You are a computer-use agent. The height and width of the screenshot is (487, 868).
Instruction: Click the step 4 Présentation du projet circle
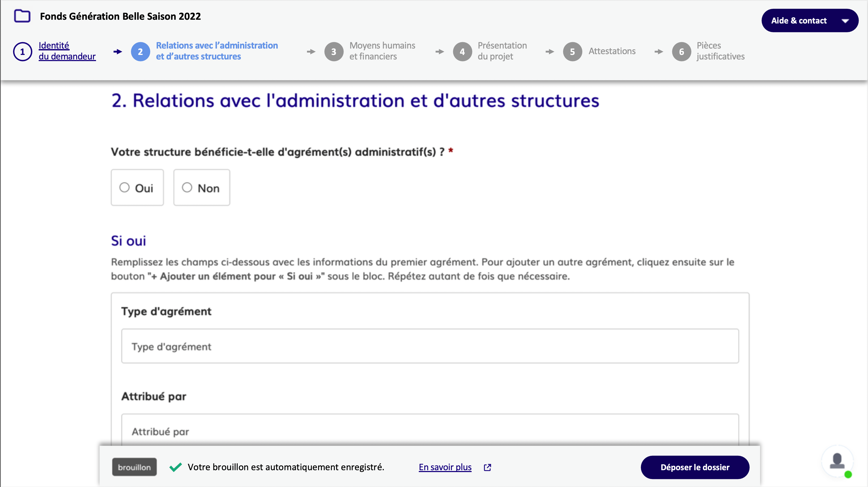point(462,51)
